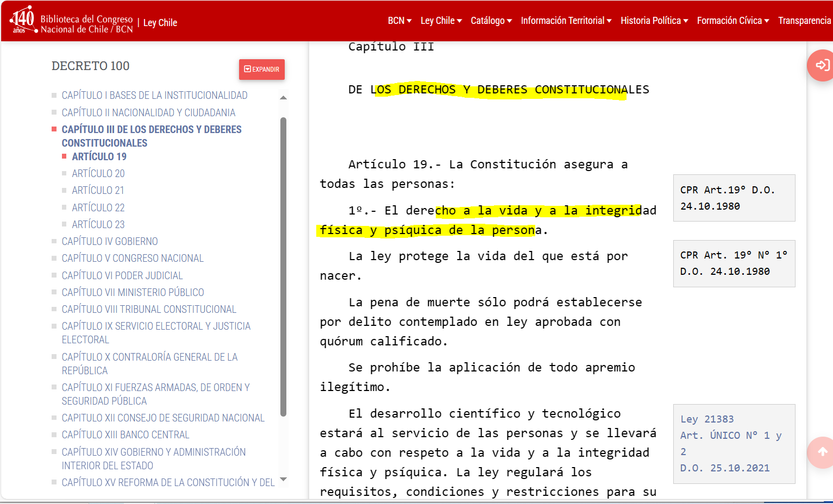Select Capítulo IX Servicio Electoral y Justicia
The height and width of the screenshot is (504, 833).
[156, 333]
